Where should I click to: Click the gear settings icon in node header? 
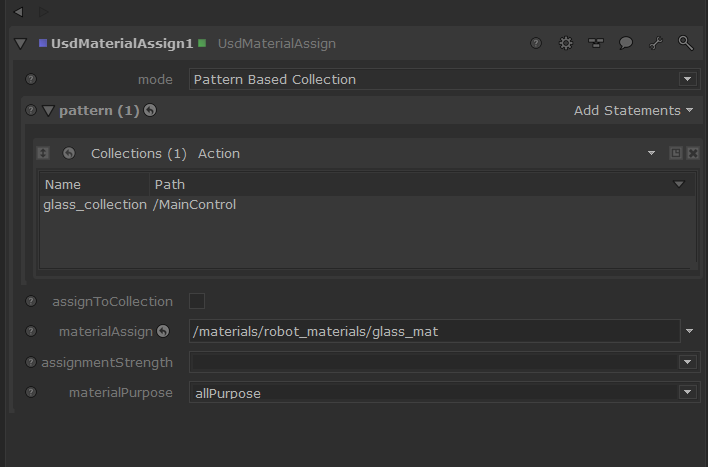[566, 43]
